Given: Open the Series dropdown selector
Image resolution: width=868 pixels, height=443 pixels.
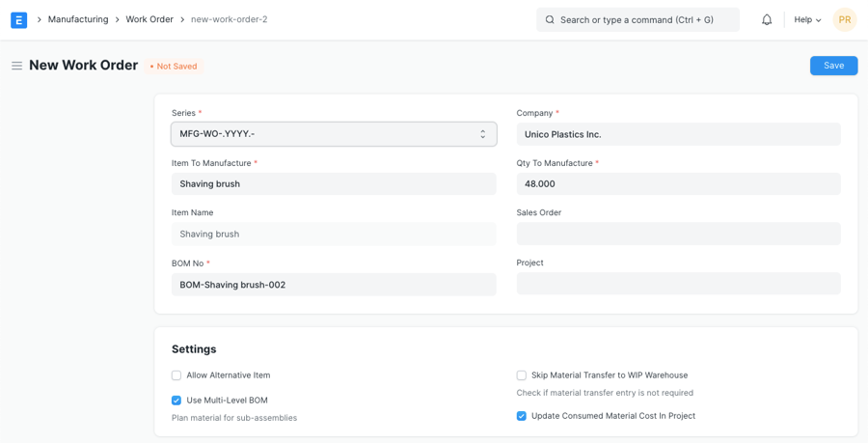Looking at the screenshot, I should coord(334,134).
